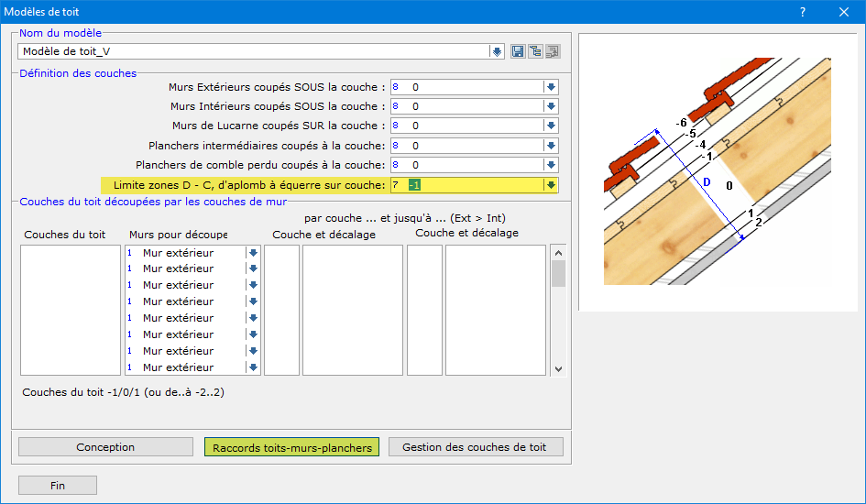The height and width of the screenshot is (504, 866).
Task: Close the Modèles de toit dialog
Action: tap(843, 12)
